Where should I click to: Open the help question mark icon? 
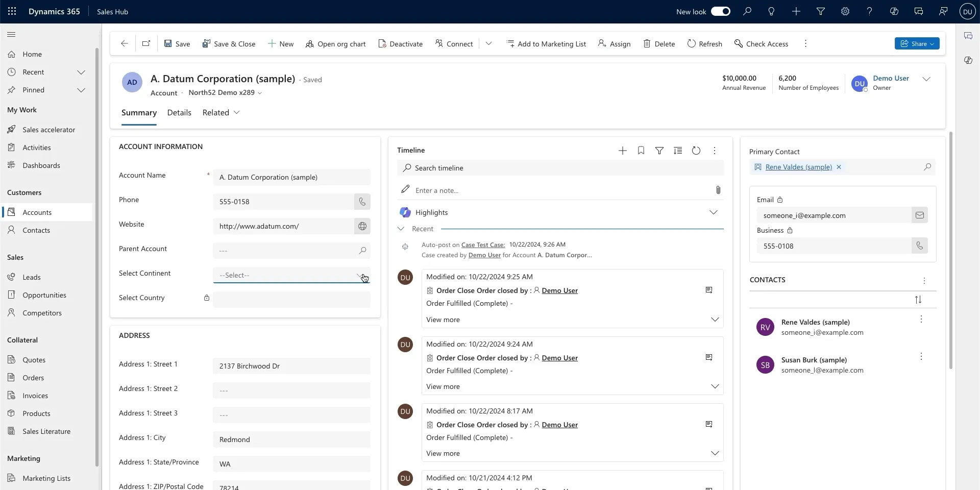tap(869, 11)
